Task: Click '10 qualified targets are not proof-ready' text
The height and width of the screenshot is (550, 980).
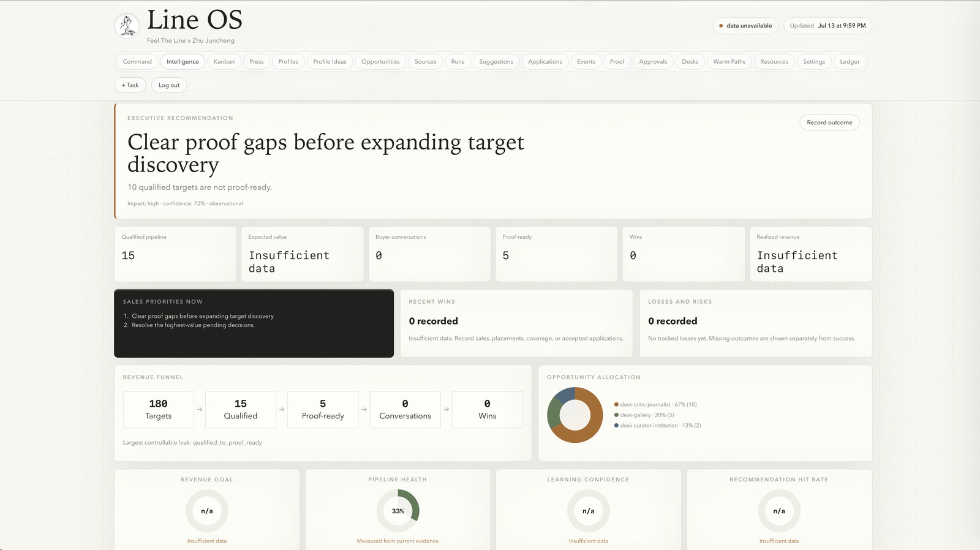Action: 200,187
